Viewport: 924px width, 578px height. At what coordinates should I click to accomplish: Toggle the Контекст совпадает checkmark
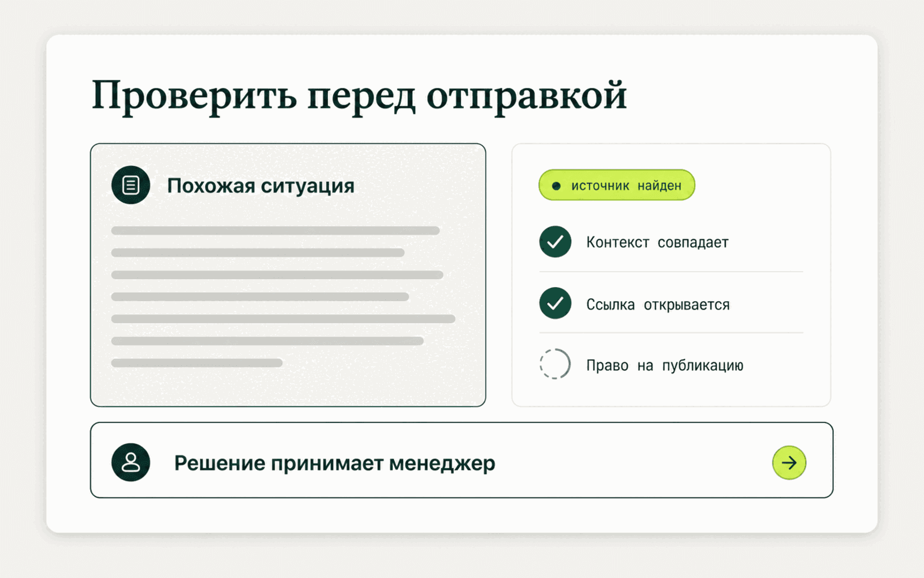point(555,242)
